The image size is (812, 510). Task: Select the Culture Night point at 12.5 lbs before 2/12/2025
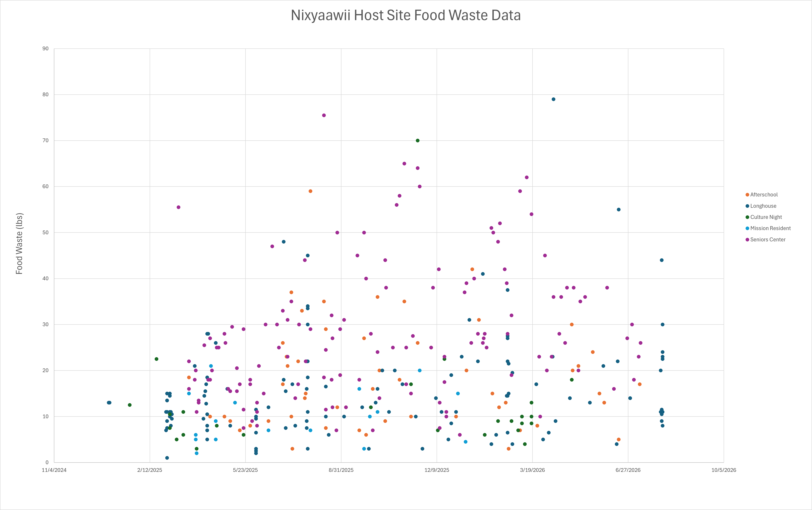(130, 405)
